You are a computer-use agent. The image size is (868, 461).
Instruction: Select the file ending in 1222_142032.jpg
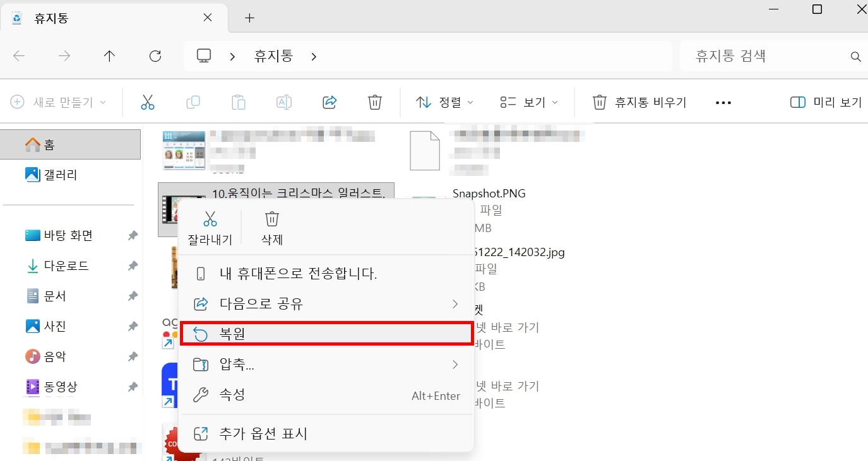pos(519,252)
